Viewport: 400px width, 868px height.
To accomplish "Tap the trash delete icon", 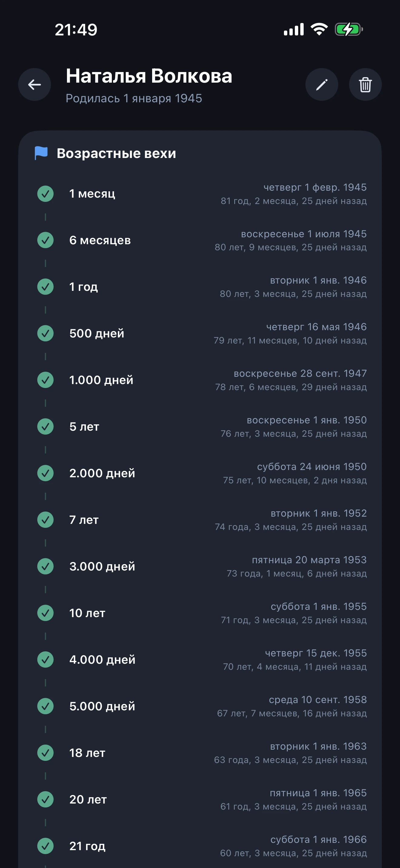I will [x=365, y=84].
